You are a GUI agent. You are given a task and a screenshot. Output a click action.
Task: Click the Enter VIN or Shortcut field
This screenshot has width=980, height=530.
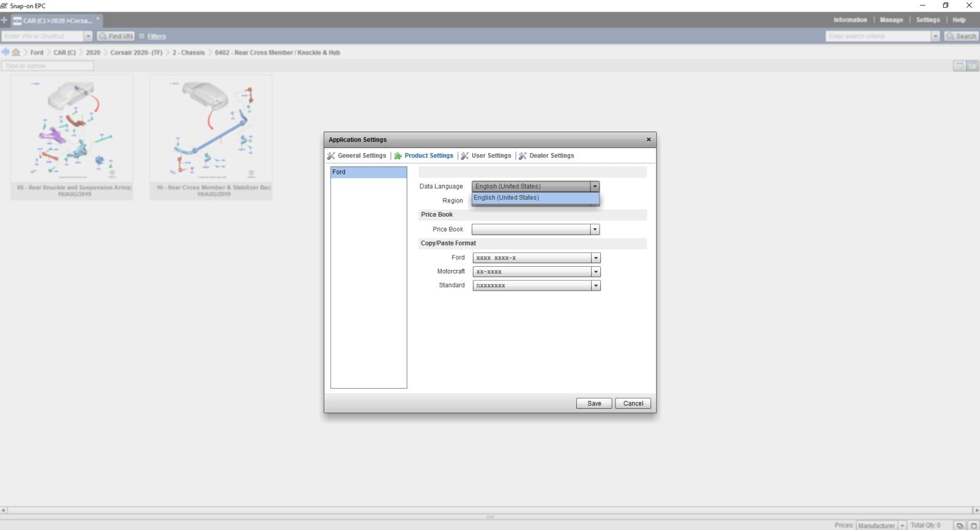(42, 36)
